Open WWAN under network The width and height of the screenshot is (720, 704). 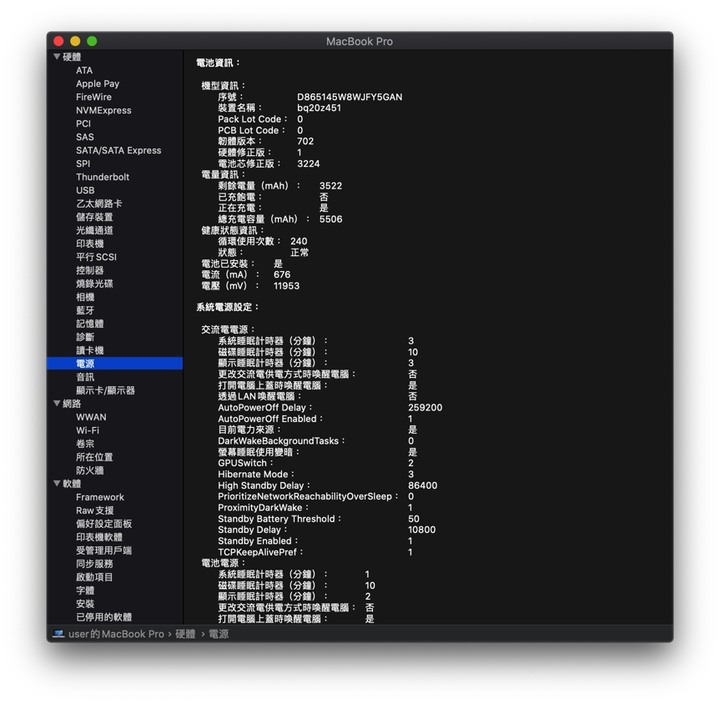[91, 417]
